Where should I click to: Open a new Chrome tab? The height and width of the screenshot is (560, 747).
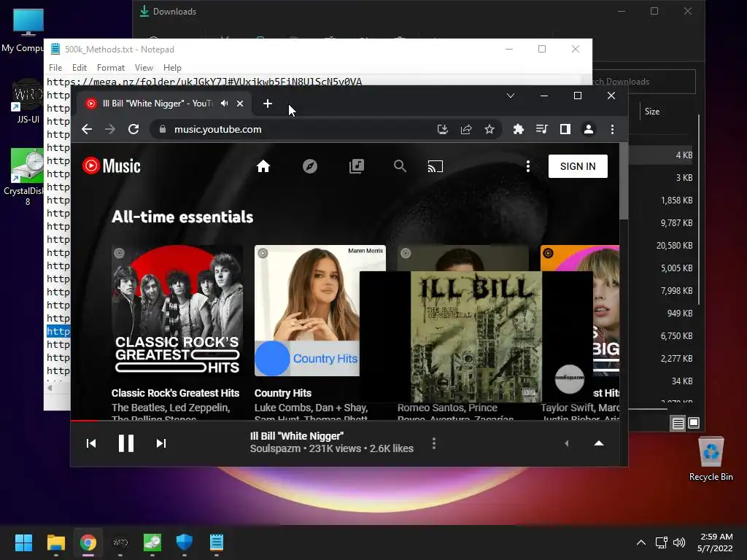(x=268, y=104)
